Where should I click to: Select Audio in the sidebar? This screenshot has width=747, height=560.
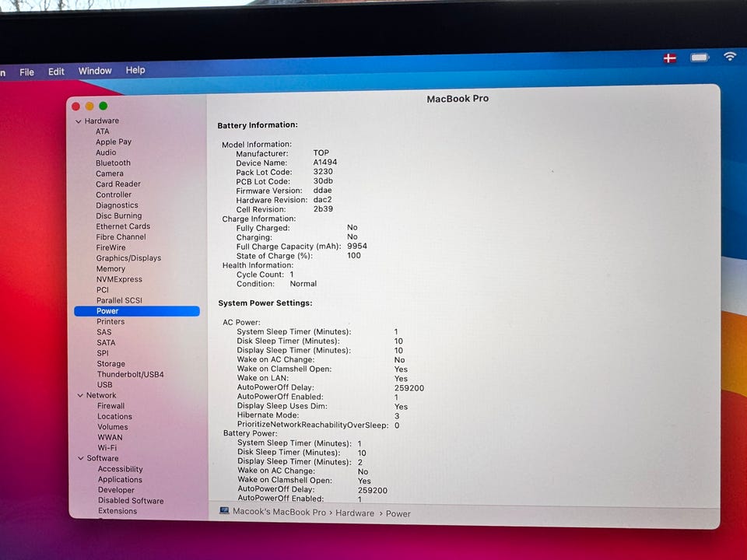tap(106, 152)
